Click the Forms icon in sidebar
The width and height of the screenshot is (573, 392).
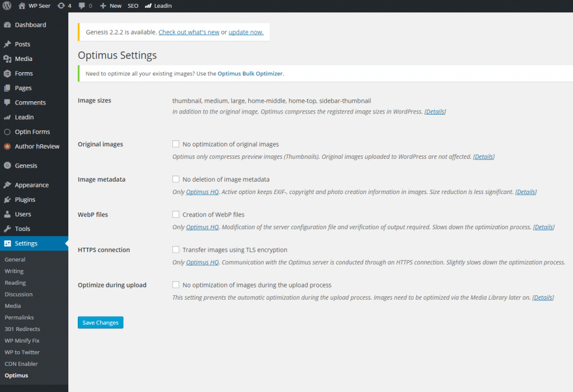(7, 73)
